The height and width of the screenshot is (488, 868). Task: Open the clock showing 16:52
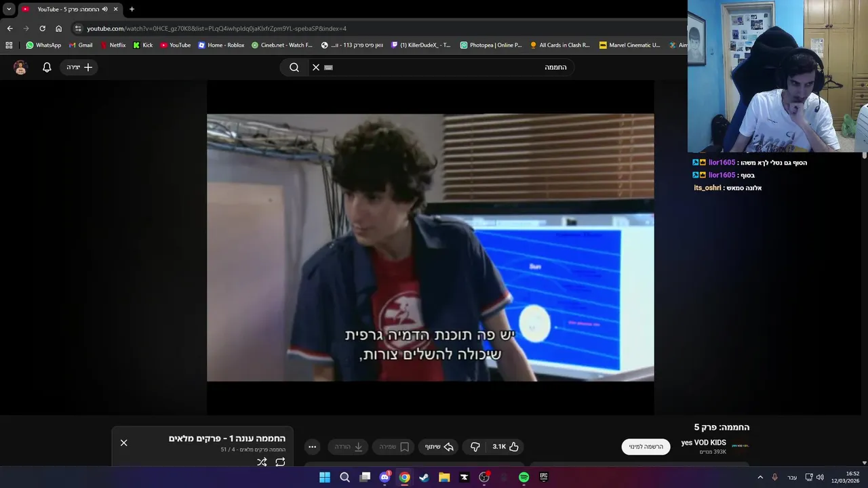coord(846,477)
